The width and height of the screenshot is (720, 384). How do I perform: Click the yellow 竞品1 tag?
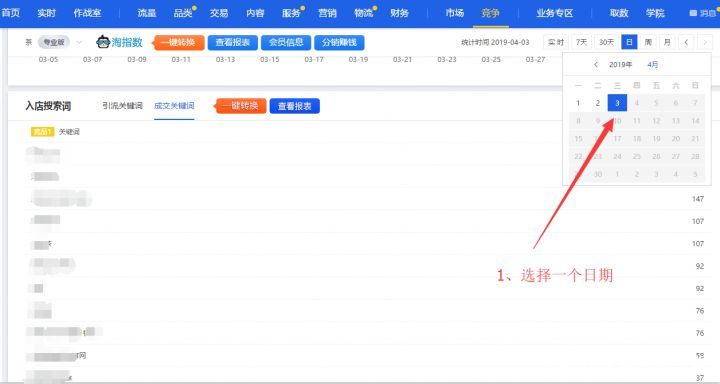click(x=42, y=132)
